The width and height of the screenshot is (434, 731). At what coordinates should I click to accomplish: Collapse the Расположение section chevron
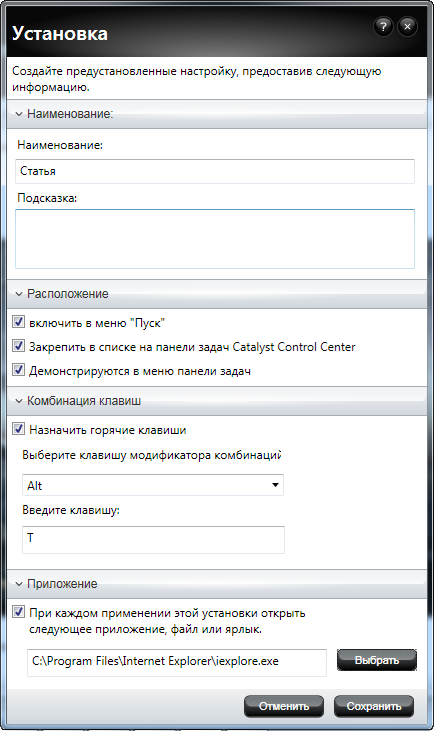tap(19, 294)
